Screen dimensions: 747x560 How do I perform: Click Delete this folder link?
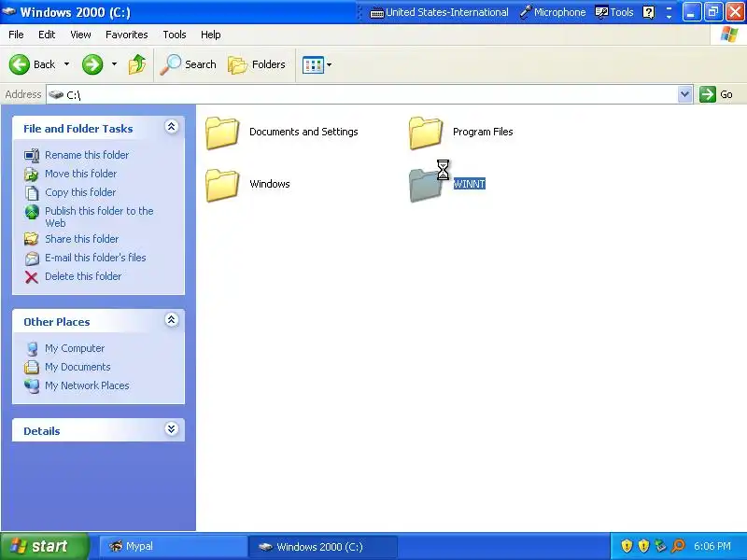tap(83, 276)
